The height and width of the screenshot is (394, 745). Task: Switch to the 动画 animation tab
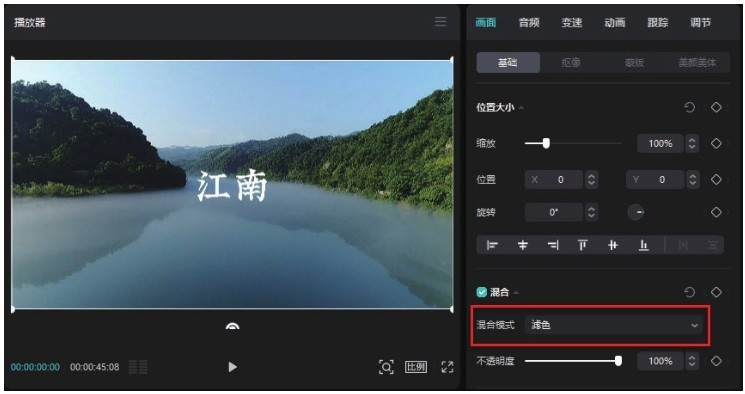pyautogui.click(x=614, y=22)
